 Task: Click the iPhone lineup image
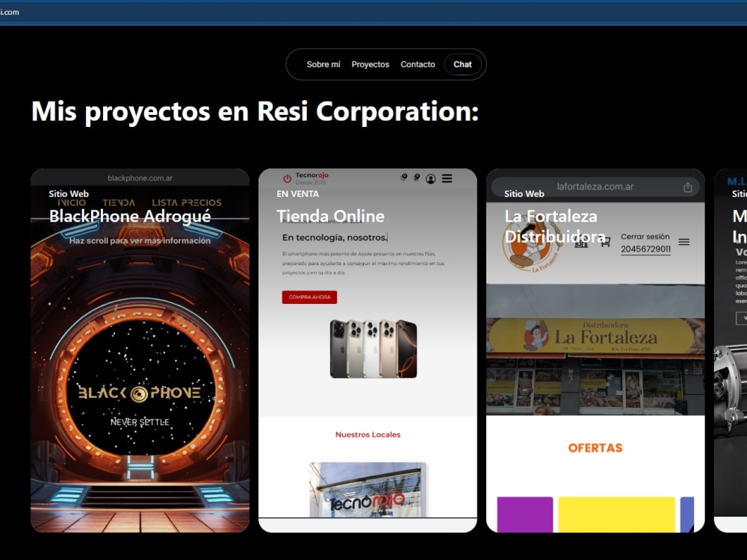pyautogui.click(x=373, y=349)
